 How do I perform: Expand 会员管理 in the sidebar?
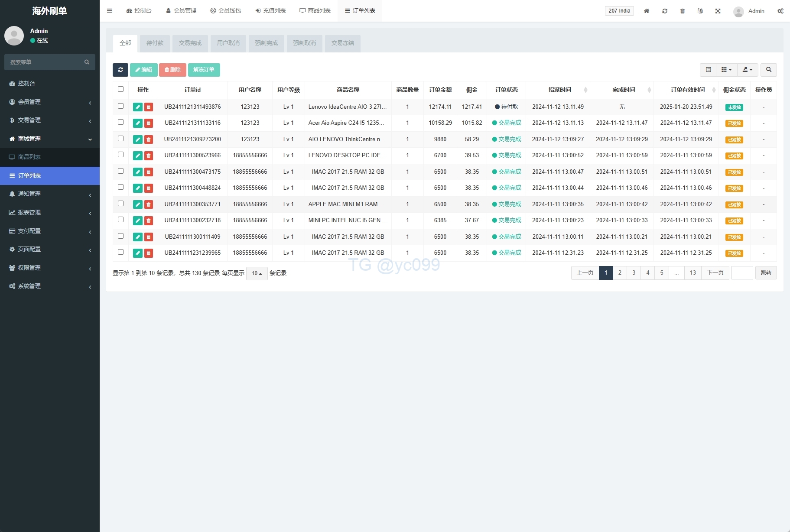point(50,102)
